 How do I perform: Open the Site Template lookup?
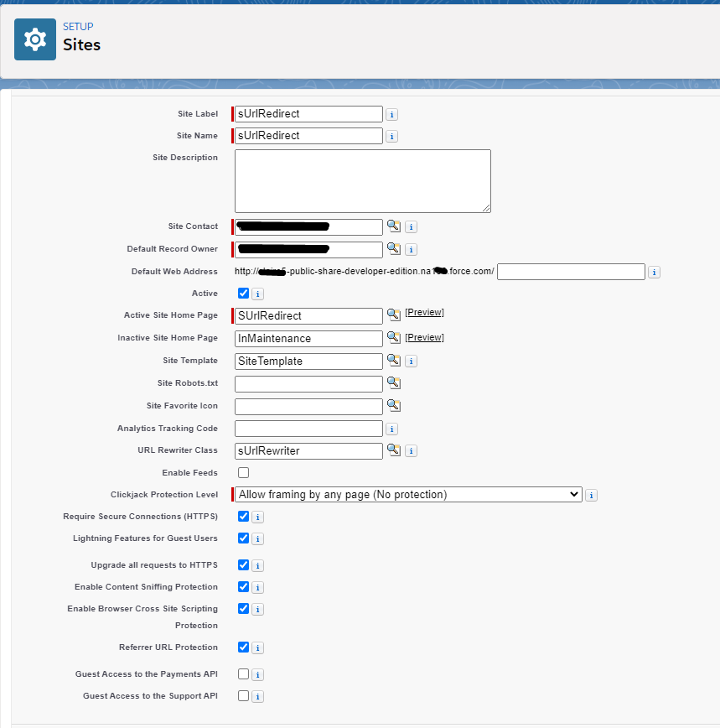pos(393,361)
